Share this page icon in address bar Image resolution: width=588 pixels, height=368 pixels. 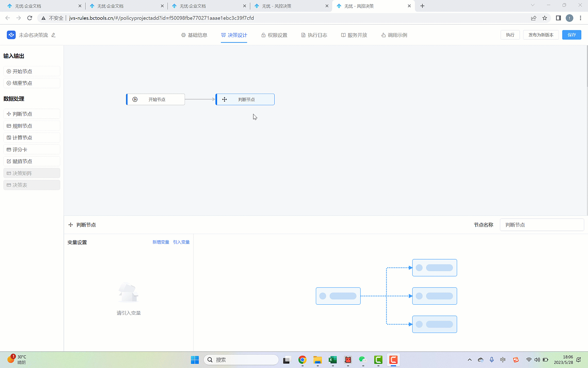(534, 18)
